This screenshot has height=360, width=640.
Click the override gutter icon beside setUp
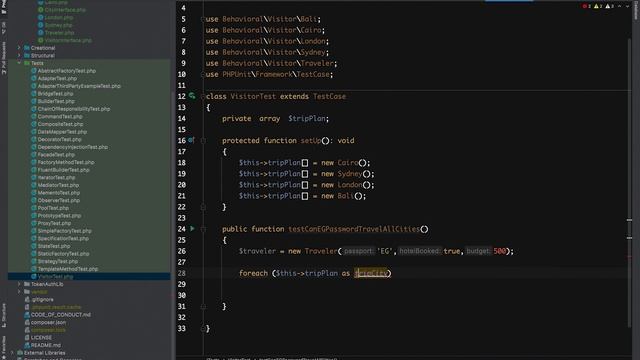(191, 140)
